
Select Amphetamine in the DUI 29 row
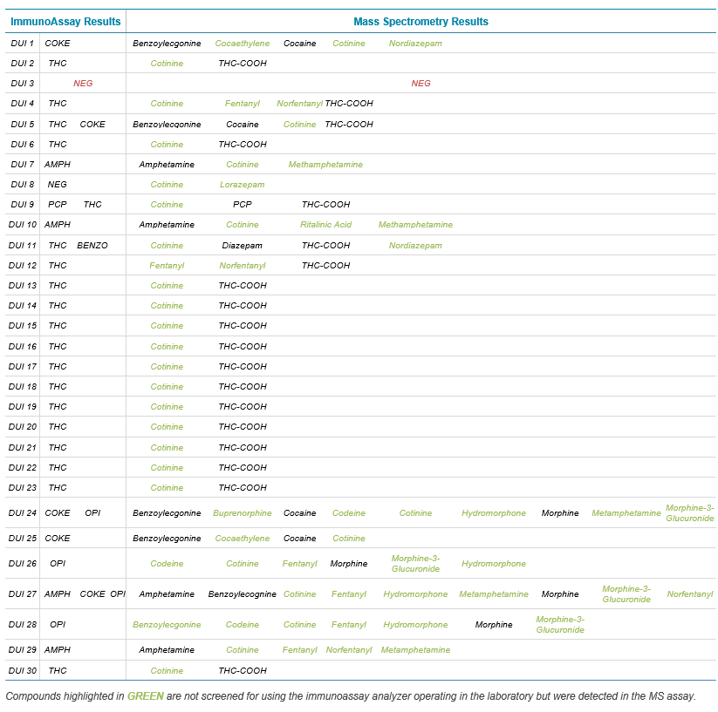click(167, 650)
